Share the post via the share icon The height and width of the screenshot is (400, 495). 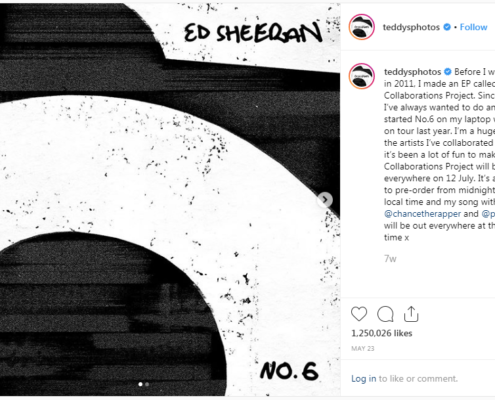[411, 314]
